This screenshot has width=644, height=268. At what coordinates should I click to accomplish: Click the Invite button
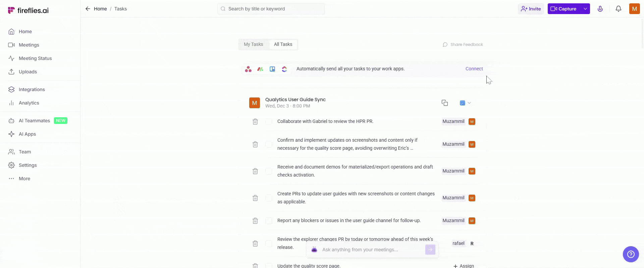tap(531, 9)
